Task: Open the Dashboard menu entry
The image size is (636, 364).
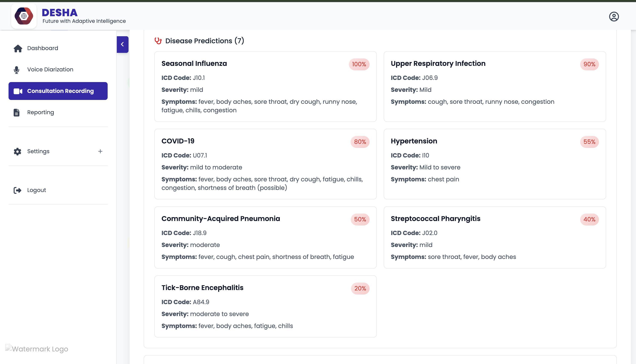Action: coord(42,48)
